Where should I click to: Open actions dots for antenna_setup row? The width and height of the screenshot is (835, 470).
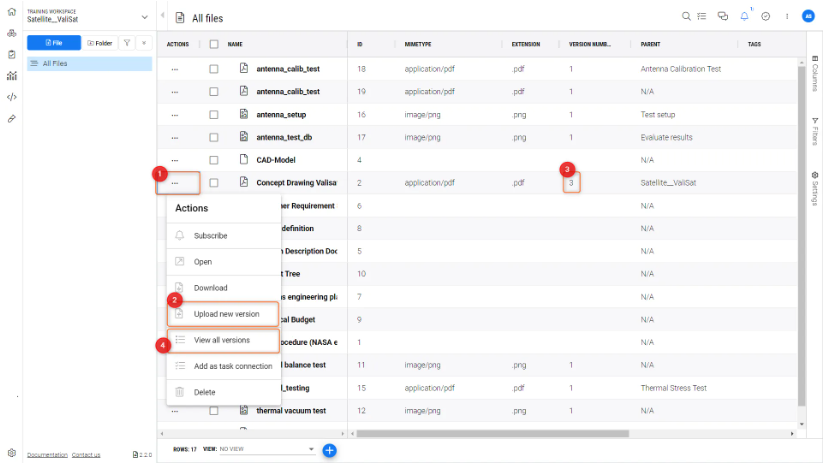coord(175,115)
